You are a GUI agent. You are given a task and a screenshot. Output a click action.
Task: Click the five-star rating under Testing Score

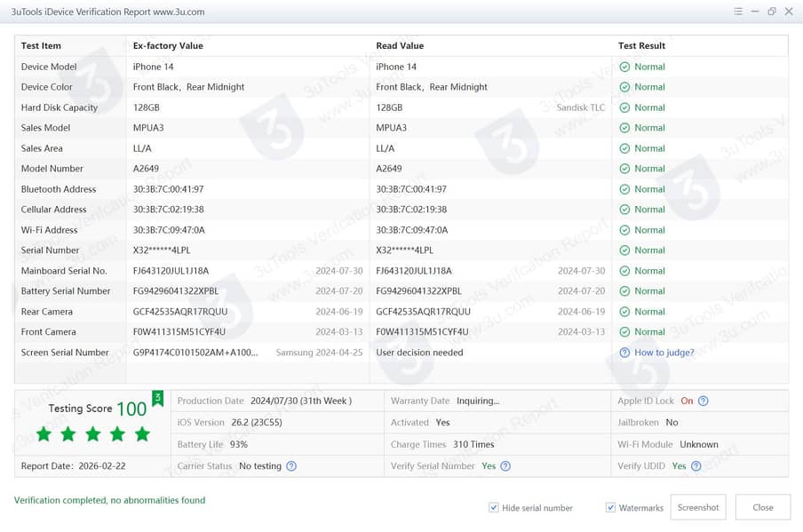92,434
